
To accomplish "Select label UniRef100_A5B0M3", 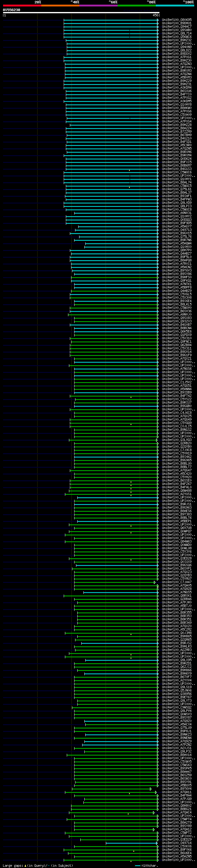I will coord(177,78).
